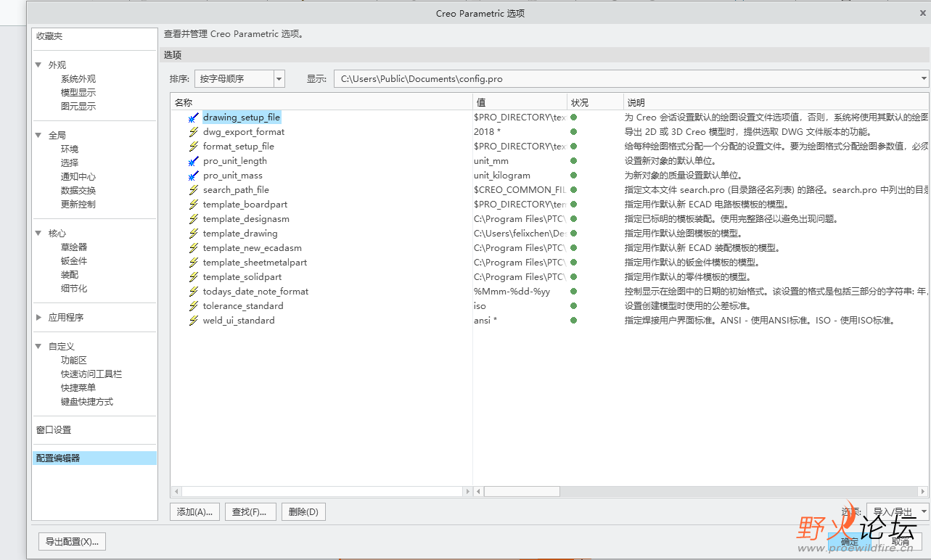Click the lightning icon beside tolerance_standard
The width and height of the screenshot is (931, 560).
(x=193, y=306)
